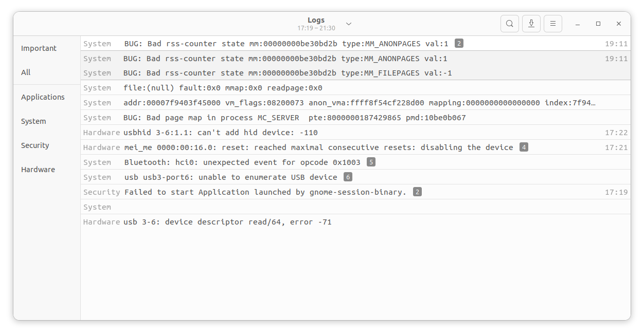This screenshot has width=644, height=335.
Task: Switch to the All category
Action: tap(26, 72)
